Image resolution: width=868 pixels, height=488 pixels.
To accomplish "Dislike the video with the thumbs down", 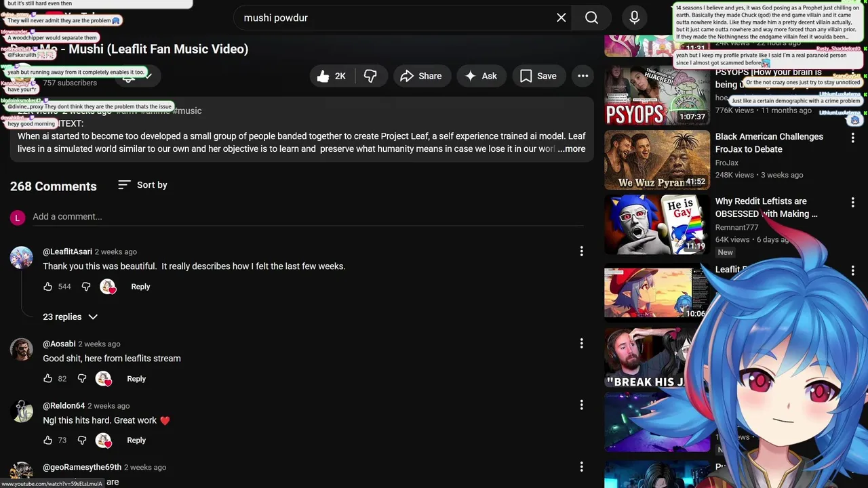I will (x=370, y=76).
